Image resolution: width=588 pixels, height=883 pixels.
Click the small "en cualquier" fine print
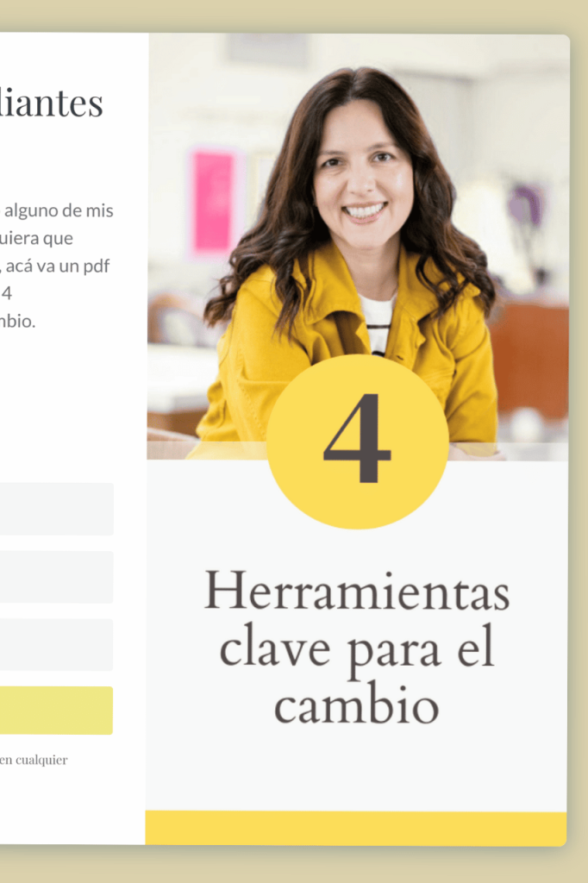click(34, 761)
